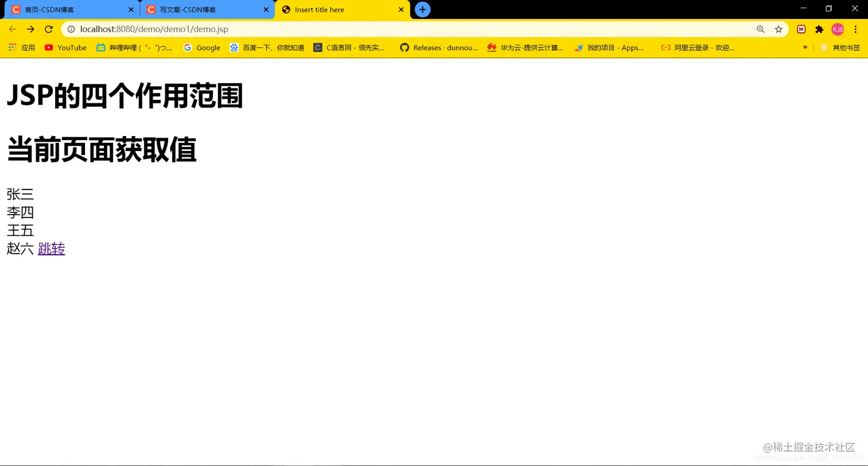This screenshot has width=868, height=466.
Task: Open the C语言网 bookmark
Action: tap(350, 48)
